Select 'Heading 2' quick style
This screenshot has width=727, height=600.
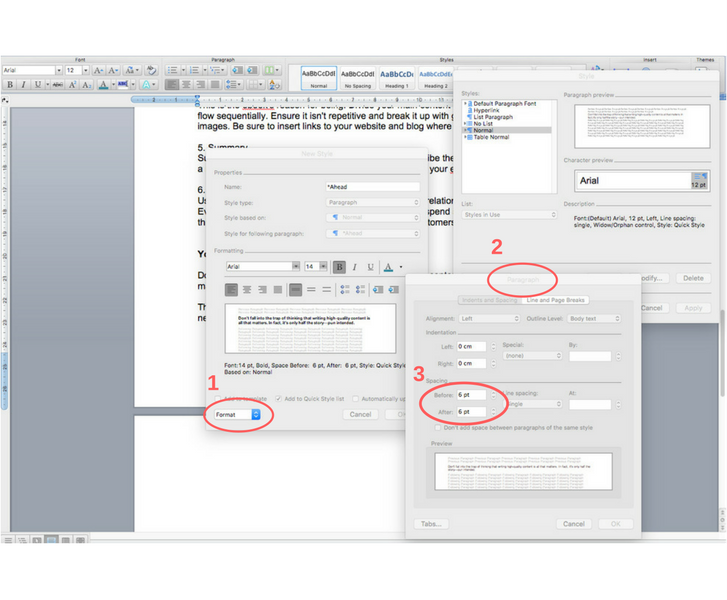point(436,78)
